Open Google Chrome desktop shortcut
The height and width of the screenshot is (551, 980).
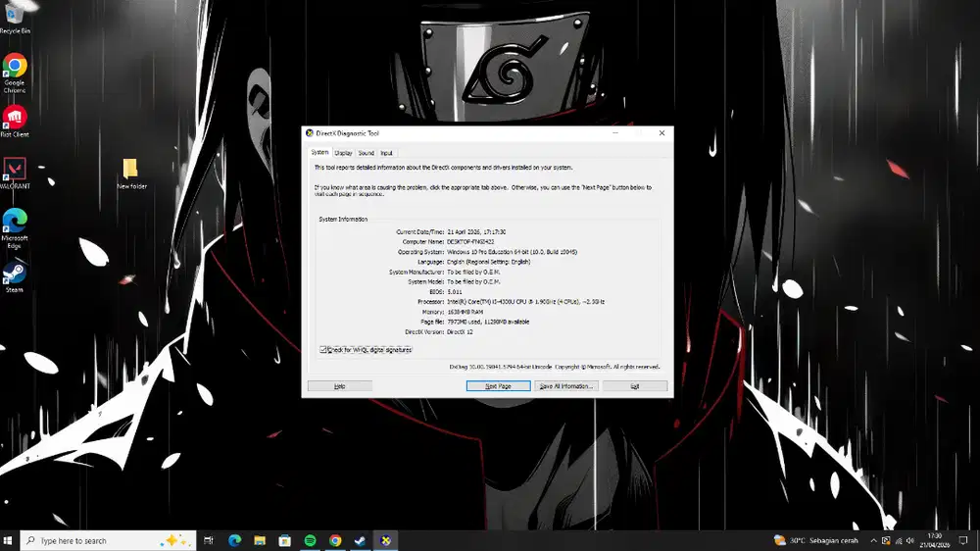coord(15,73)
